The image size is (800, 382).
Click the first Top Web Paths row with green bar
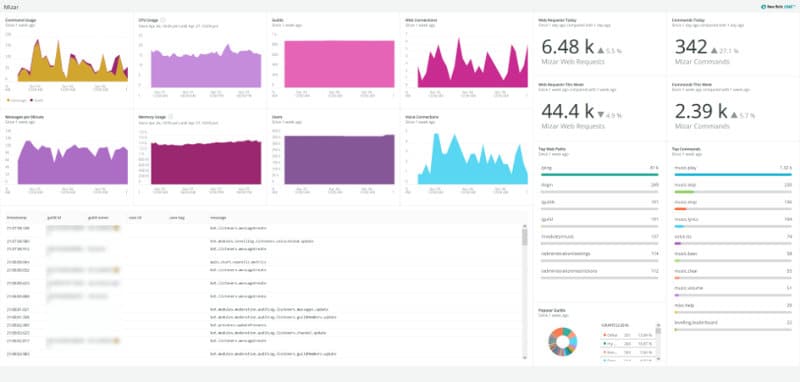pyautogui.click(x=599, y=170)
